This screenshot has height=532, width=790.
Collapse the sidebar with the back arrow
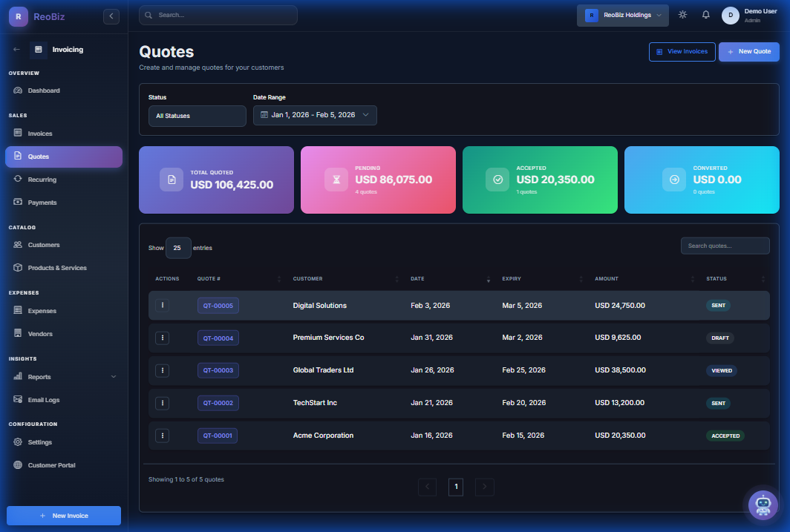(111, 16)
